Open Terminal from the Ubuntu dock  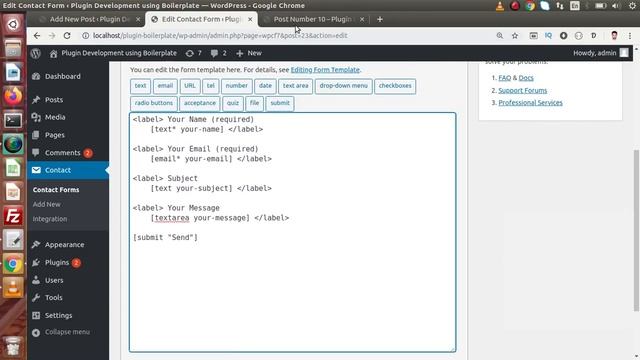pos(13,120)
